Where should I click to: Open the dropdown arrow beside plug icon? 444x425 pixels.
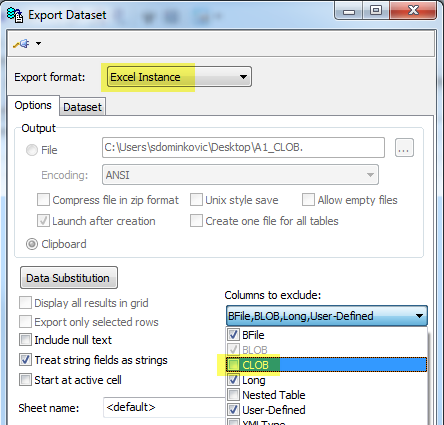[38, 43]
